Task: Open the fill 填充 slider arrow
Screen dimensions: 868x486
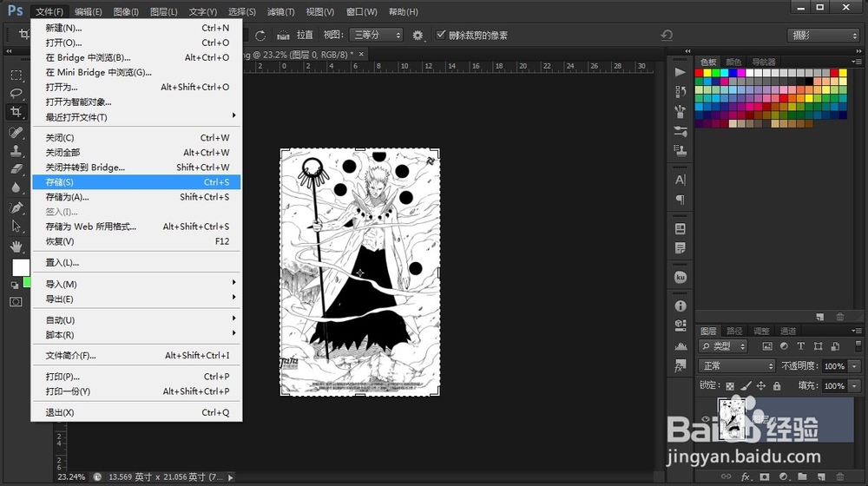Action: tap(855, 386)
